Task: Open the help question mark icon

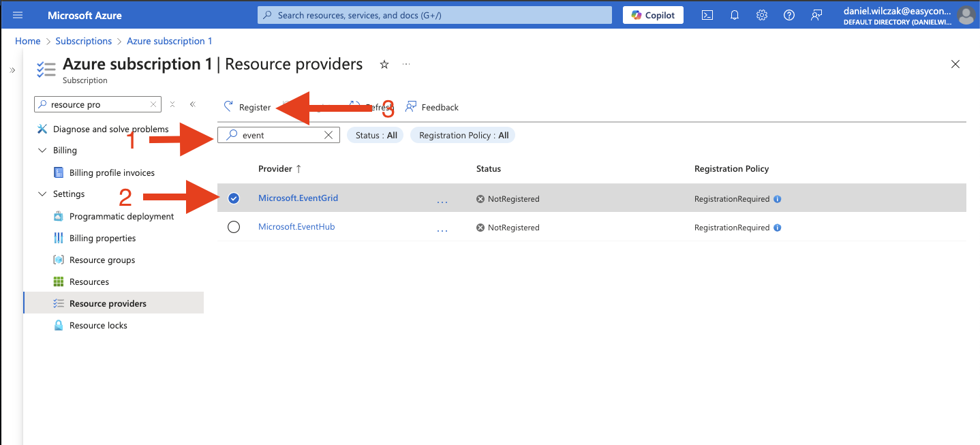Action: [789, 15]
